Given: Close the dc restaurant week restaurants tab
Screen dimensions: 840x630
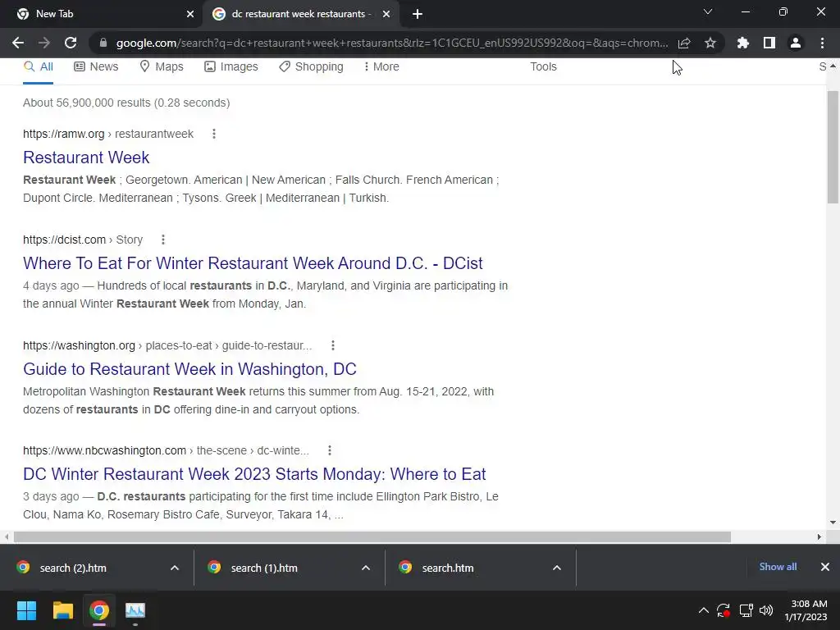Looking at the screenshot, I should (x=386, y=14).
